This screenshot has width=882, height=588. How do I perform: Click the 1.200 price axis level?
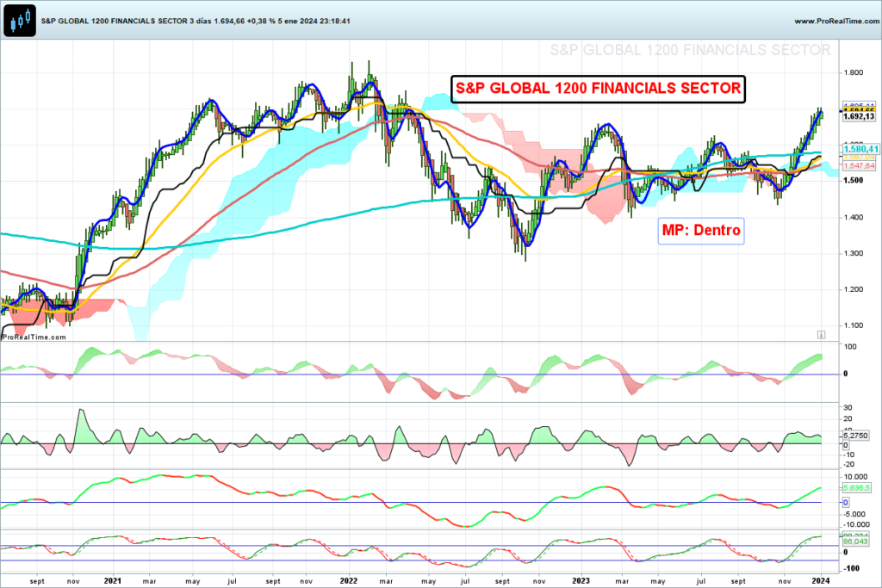854,289
